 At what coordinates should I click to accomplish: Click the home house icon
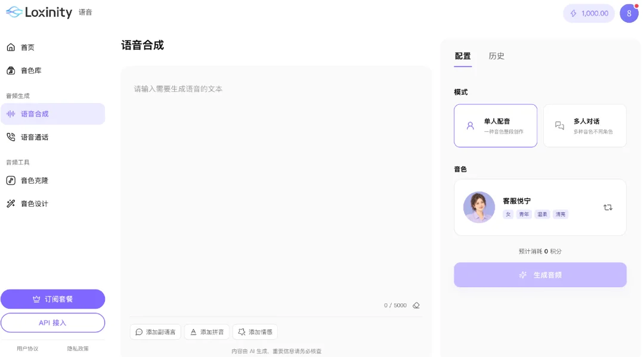tap(11, 47)
